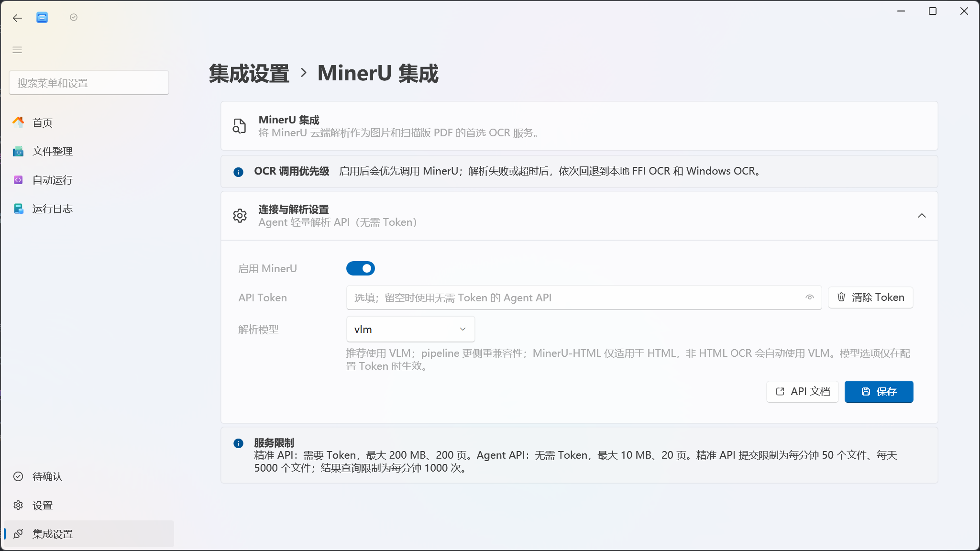
Task: Click the MinerU 集成 document search icon
Action: 239,126
